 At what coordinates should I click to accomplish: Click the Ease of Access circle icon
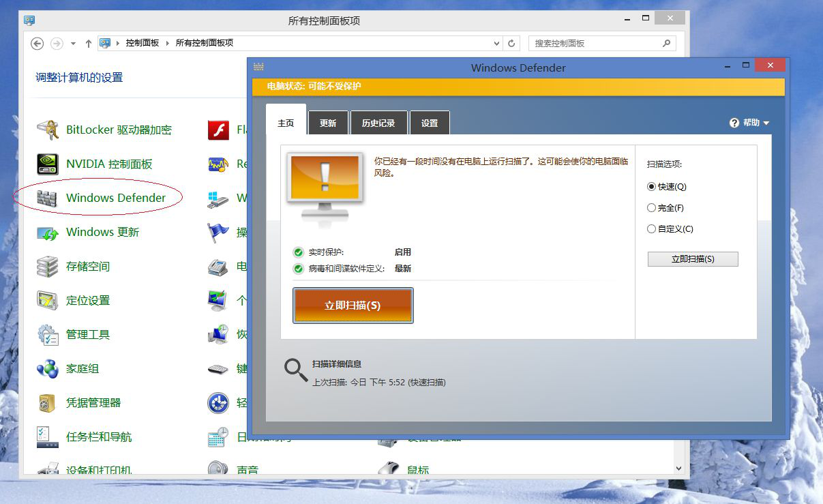218,403
